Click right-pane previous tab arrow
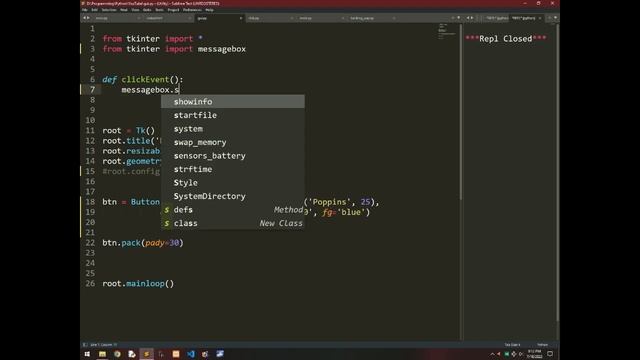 click(468, 18)
